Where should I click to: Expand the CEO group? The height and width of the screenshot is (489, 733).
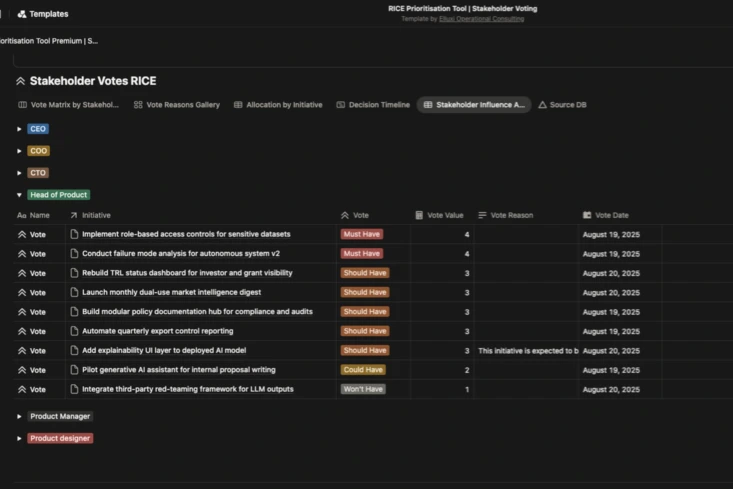pos(19,129)
